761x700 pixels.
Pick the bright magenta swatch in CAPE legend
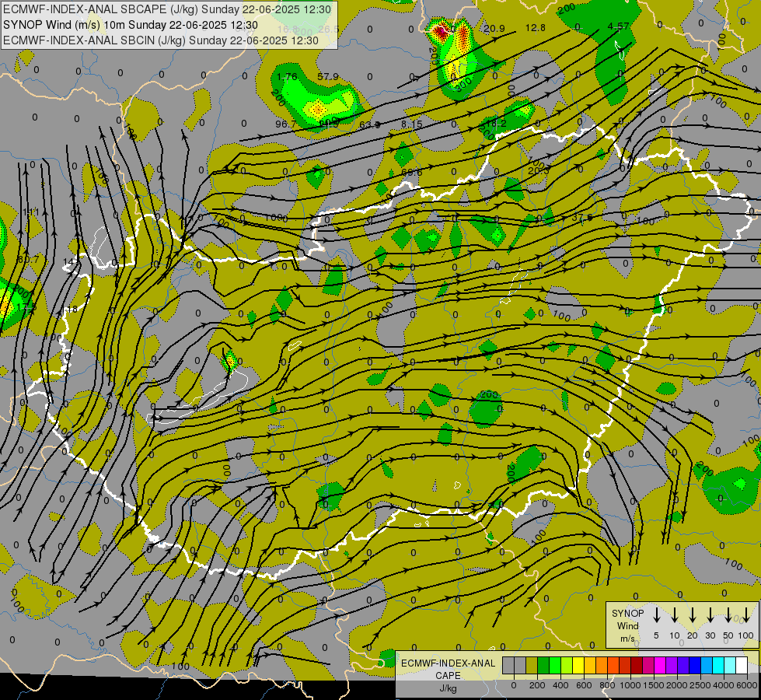[661, 666]
